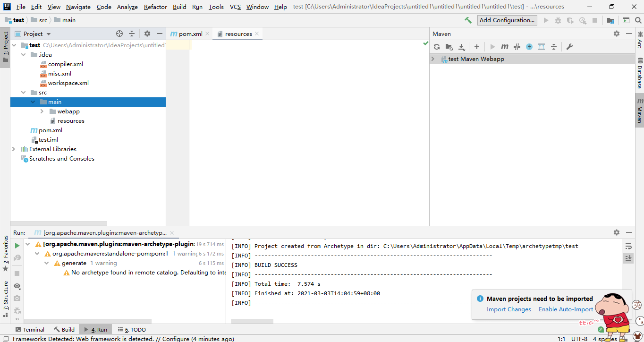Open the Analyze menu

tap(127, 7)
